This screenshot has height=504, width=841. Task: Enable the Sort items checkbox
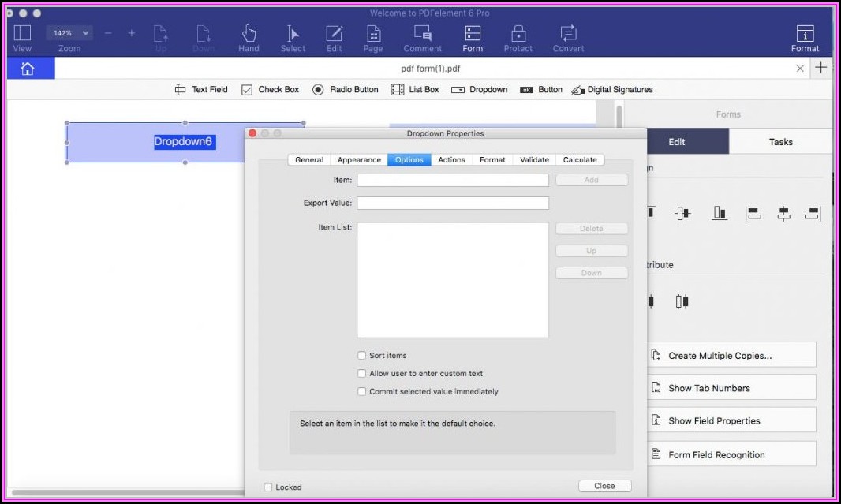[x=362, y=356]
